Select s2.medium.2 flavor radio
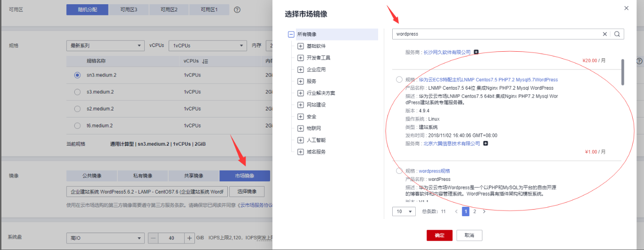Image resolution: width=644 pixels, height=250 pixels. (x=77, y=109)
